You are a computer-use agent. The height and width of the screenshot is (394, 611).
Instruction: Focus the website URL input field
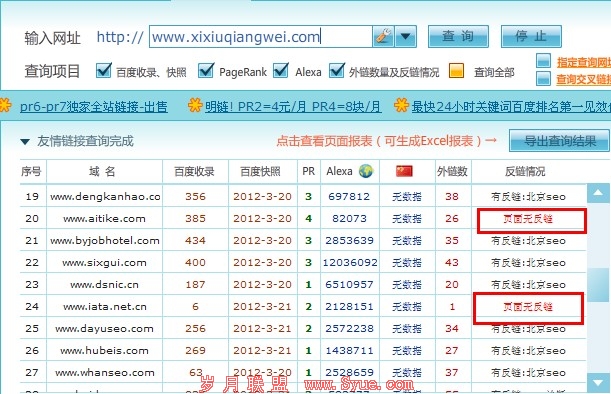point(260,37)
